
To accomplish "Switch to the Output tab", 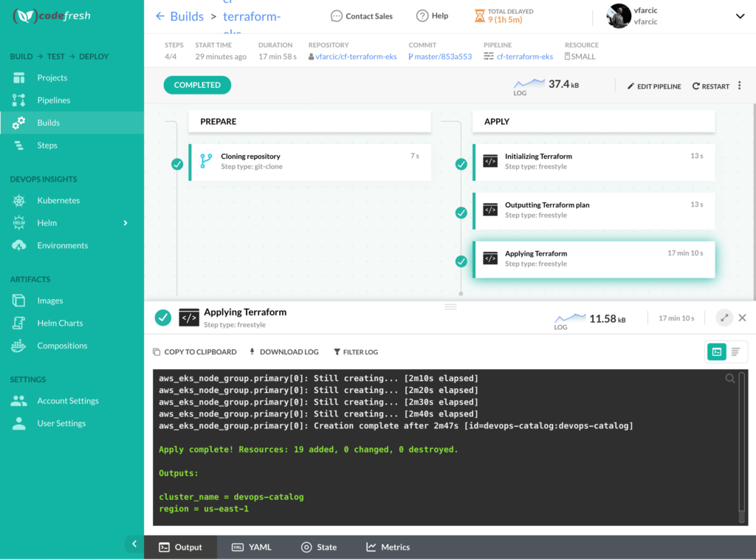I will 181,547.
